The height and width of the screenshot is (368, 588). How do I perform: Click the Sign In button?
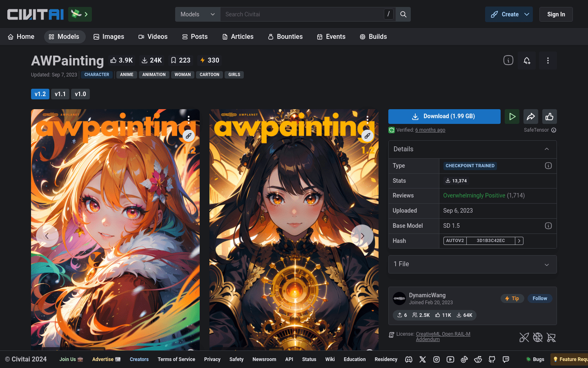(x=556, y=14)
